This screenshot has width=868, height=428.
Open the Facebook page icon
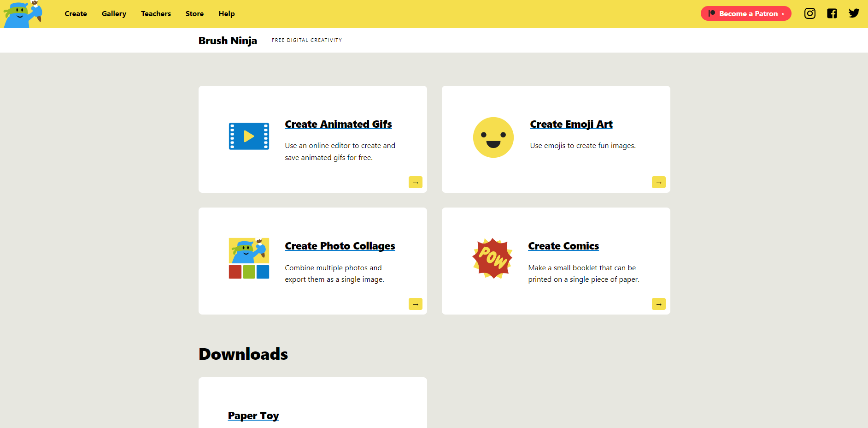(x=832, y=13)
